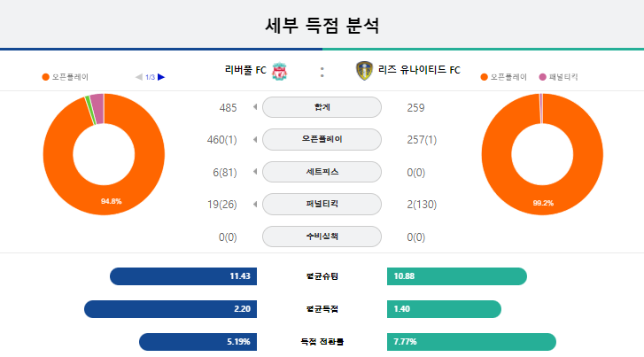Click the orange 94.8% segment of left donut
644x357 pixels.
[x=111, y=200]
